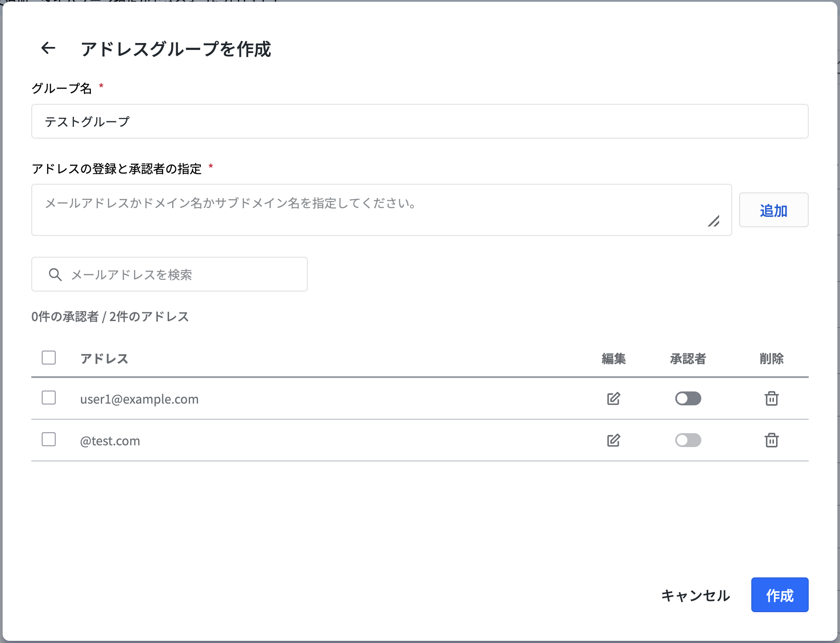Edit the @test.com address entry

click(x=613, y=440)
